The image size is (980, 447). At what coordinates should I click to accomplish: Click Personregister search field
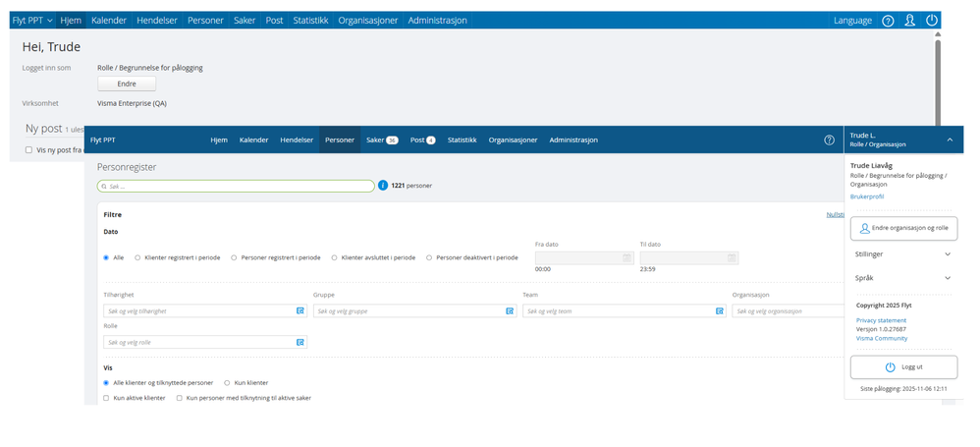[236, 186]
